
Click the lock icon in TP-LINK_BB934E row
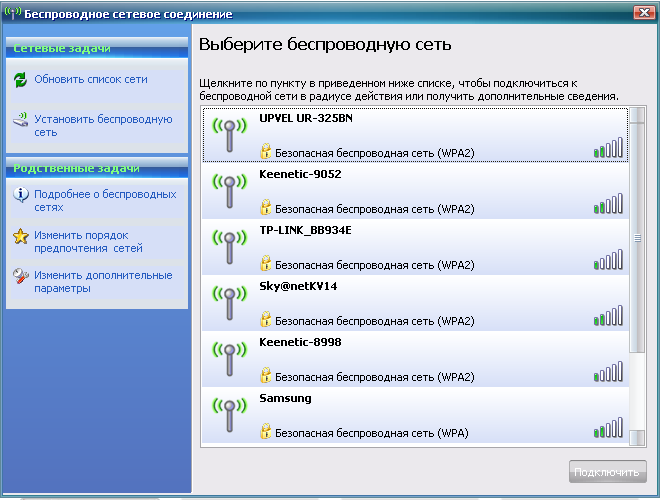pos(266,263)
